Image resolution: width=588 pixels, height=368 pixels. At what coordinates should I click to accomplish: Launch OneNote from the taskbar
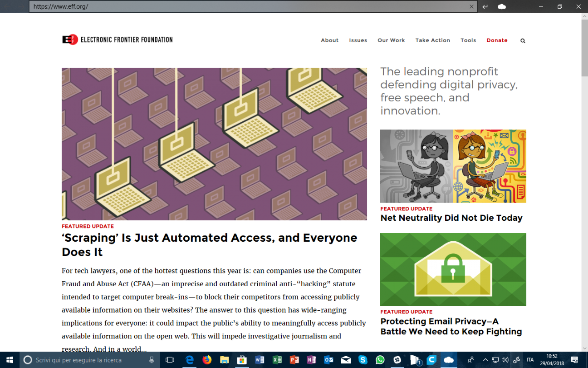tap(311, 360)
